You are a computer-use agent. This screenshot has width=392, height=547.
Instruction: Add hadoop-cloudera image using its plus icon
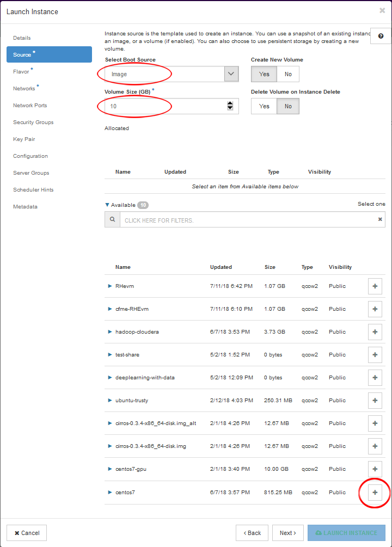(x=375, y=332)
